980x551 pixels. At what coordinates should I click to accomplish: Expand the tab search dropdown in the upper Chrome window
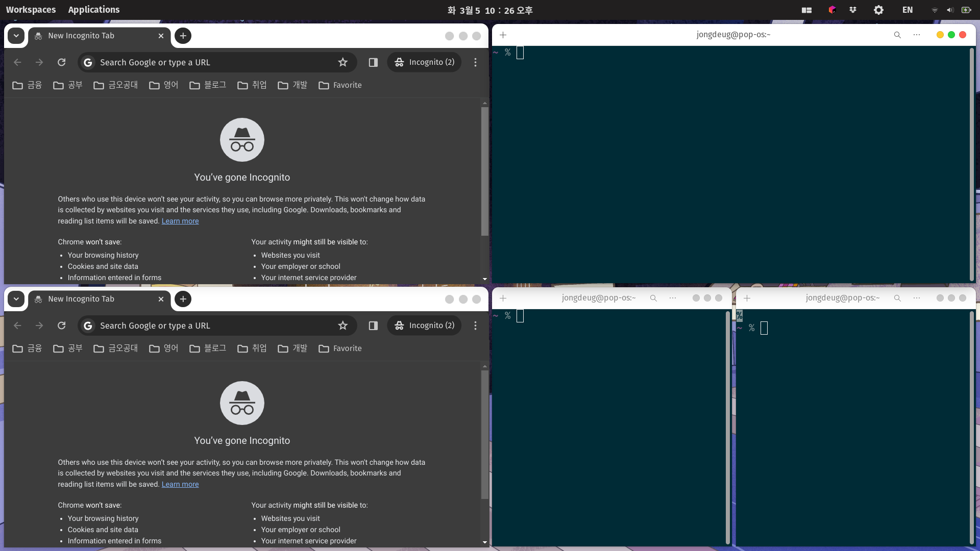pyautogui.click(x=16, y=36)
